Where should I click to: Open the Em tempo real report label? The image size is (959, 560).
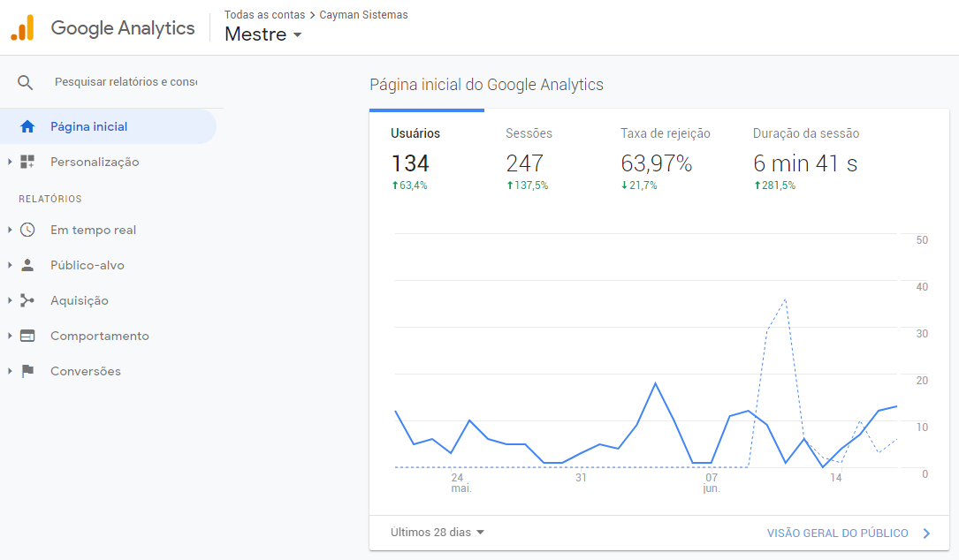[x=93, y=230]
